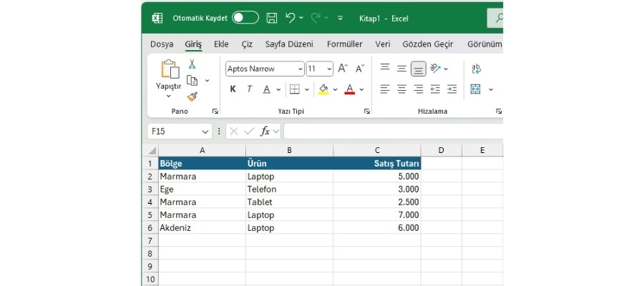Click the Save icon in title bar
This screenshot has width=644, height=286.
tap(272, 17)
